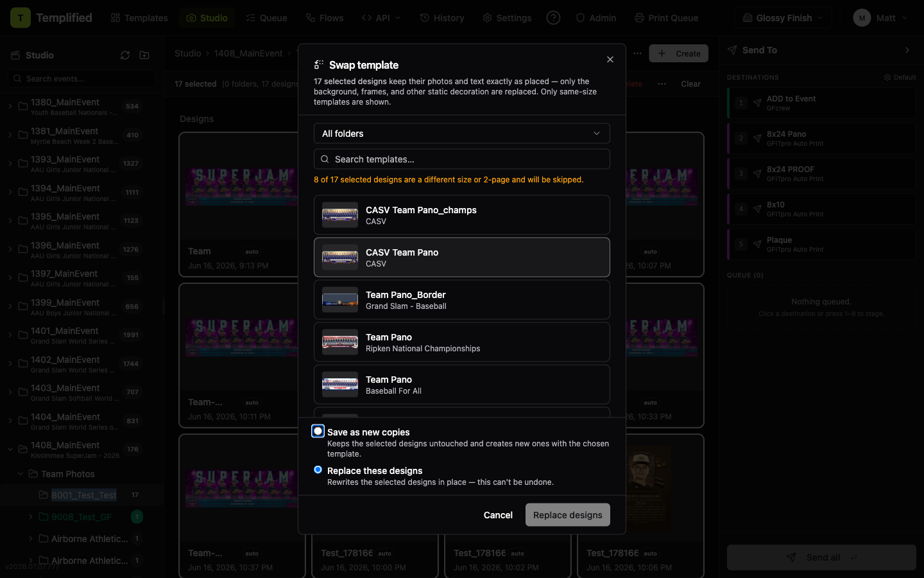Select the 1403_MainEvent folder row
This screenshot has height=578, width=924.
point(81,392)
